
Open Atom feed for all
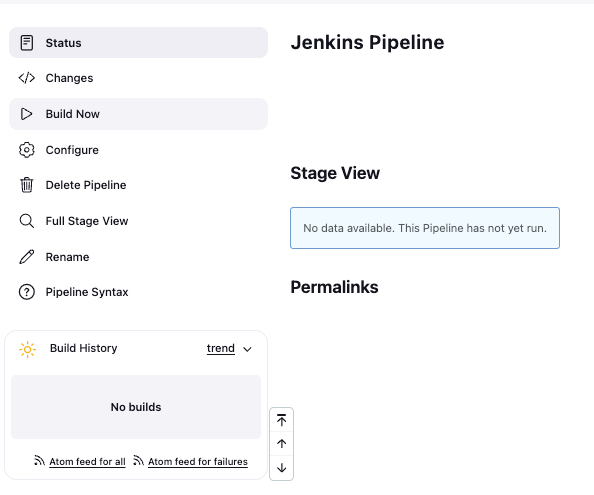pos(87,462)
